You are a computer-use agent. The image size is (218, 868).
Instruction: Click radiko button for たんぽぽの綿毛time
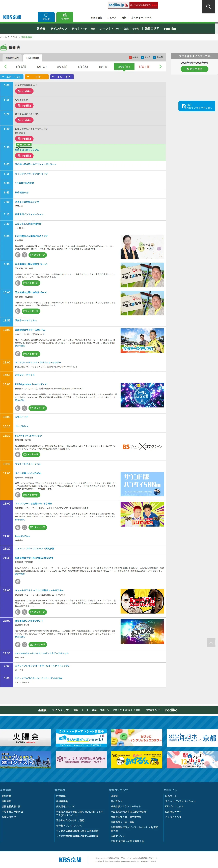coord(24,91)
